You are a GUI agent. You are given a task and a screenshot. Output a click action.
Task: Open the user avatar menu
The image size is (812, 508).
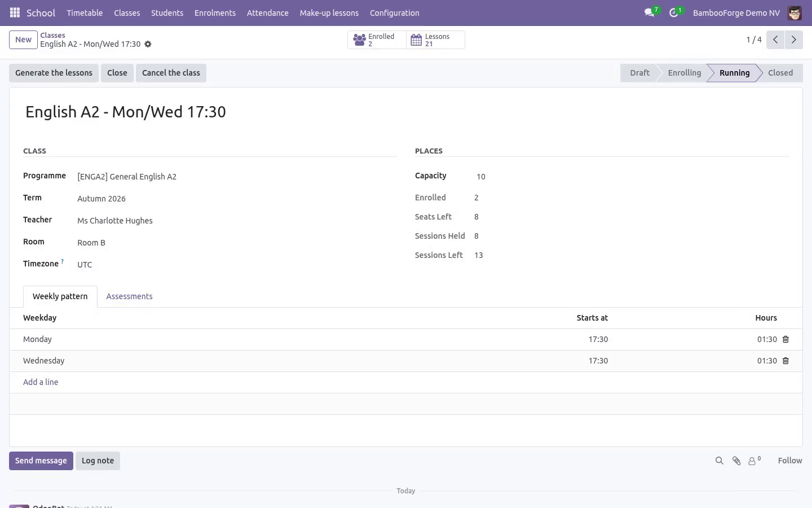[x=795, y=12]
